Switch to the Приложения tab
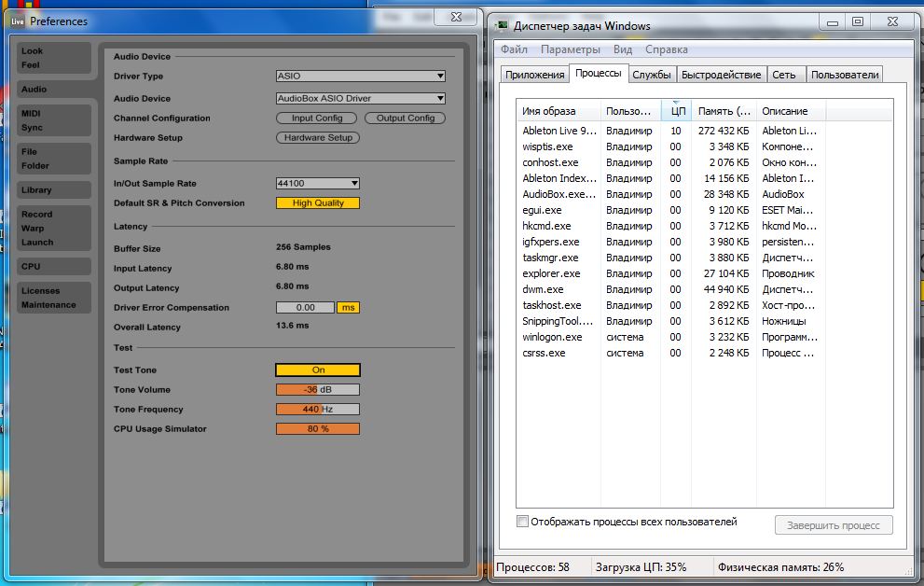Screen dimensions: 924x586 click(x=534, y=75)
